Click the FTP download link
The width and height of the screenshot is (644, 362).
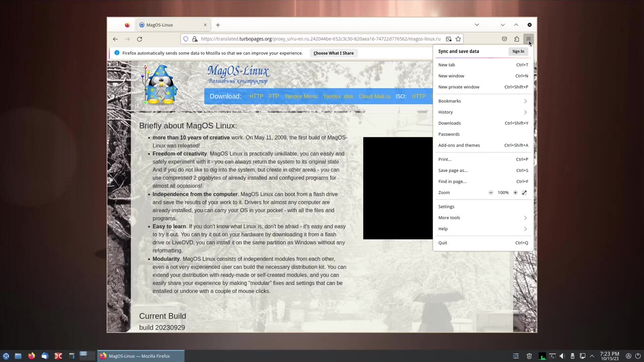tap(274, 97)
